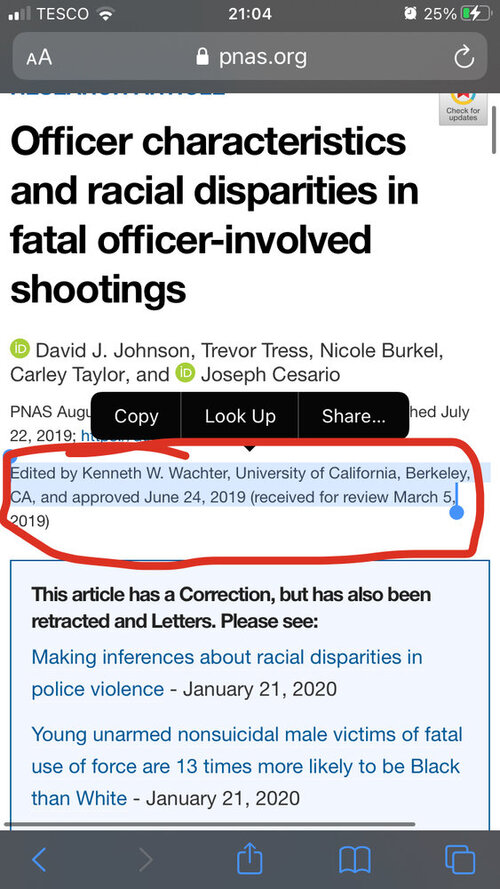Tap the battery status indicator
The height and width of the screenshot is (889, 500).
coord(474,14)
